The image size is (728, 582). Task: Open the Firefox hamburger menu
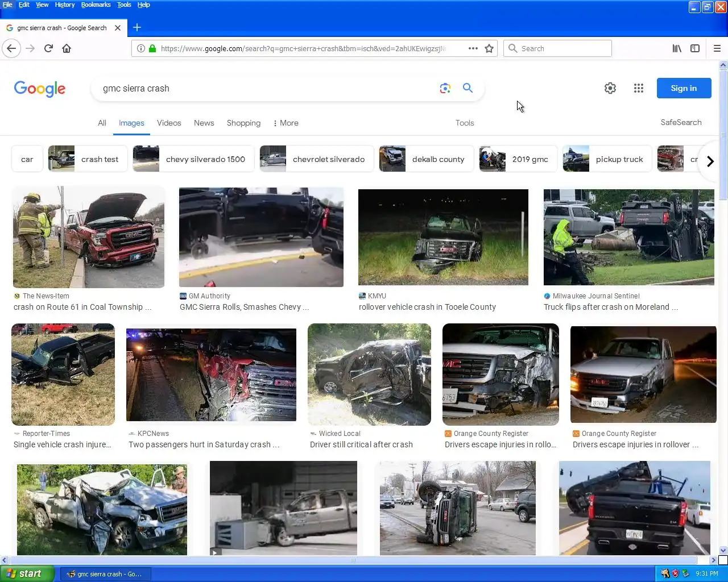tap(717, 48)
